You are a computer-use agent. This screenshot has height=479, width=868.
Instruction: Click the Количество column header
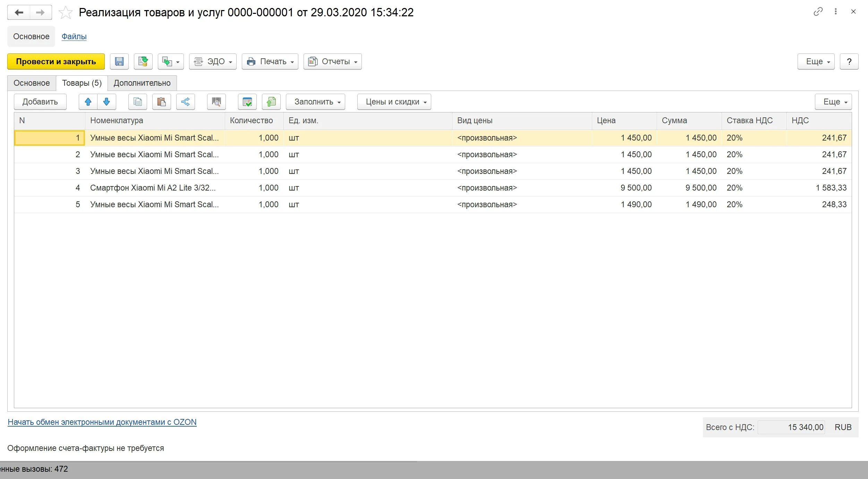(254, 121)
